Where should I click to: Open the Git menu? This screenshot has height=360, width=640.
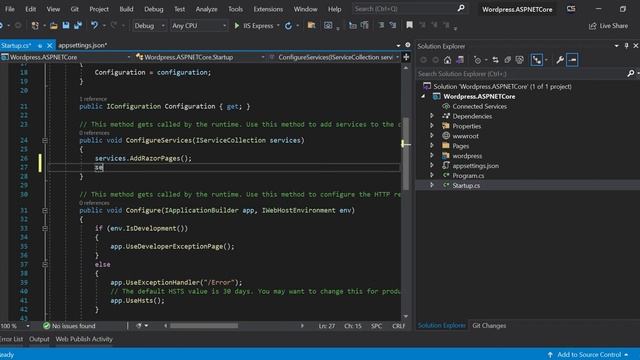click(74, 9)
